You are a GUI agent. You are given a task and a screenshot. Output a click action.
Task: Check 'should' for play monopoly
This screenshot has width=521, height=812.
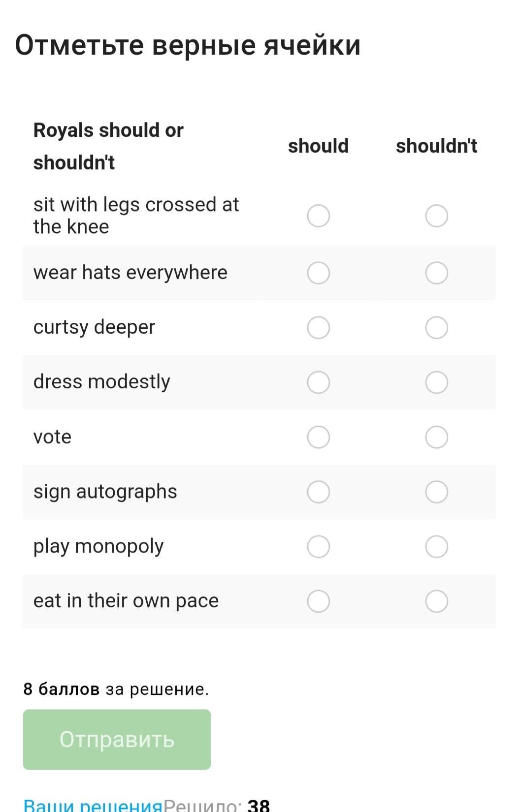[318, 547]
